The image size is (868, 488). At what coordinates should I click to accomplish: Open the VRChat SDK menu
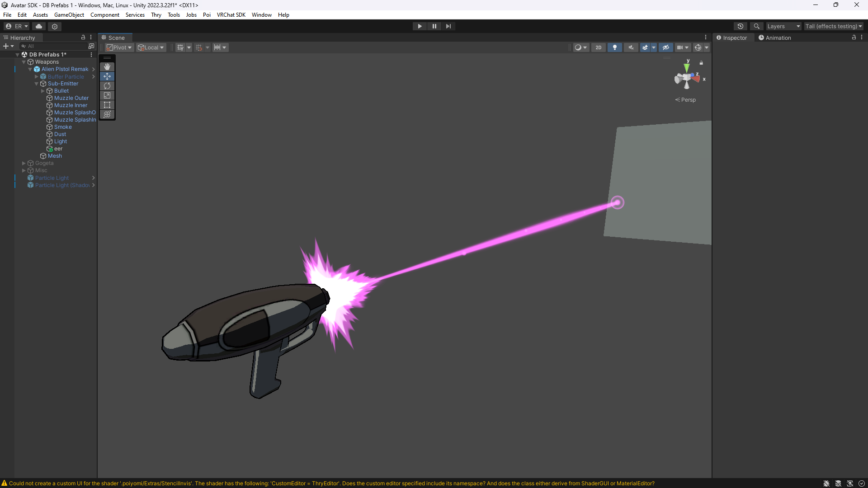coord(231,15)
